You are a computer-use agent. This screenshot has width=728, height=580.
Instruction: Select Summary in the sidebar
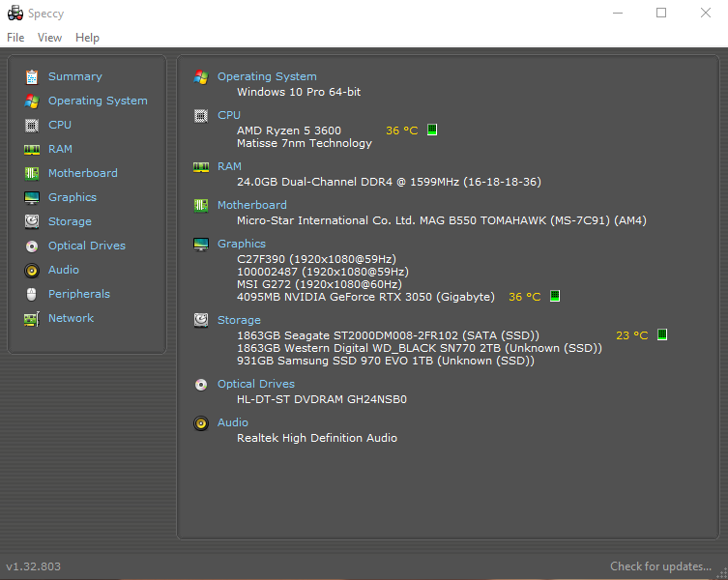75,76
